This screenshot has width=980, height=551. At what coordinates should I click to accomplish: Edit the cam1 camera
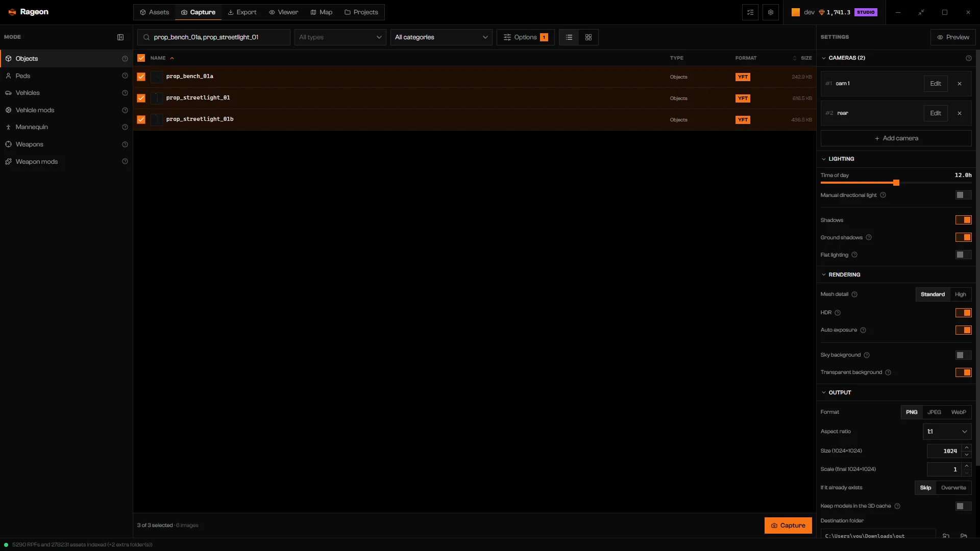(x=936, y=84)
